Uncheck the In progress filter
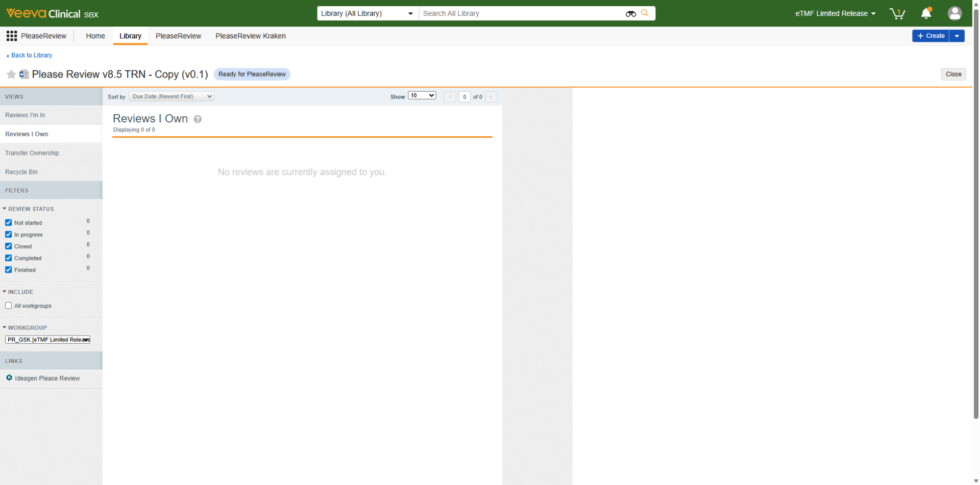This screenshot has width=980, height=485. (9, 235)
